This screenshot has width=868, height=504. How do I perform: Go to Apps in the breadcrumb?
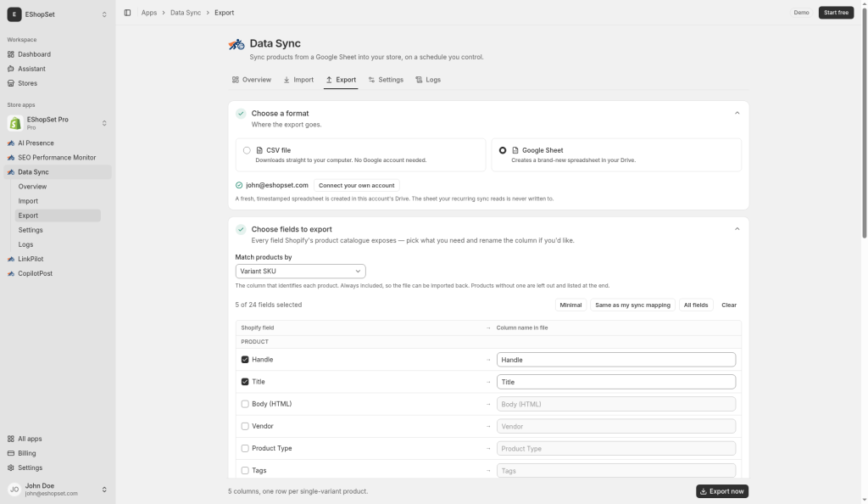(x=149, y=13)
